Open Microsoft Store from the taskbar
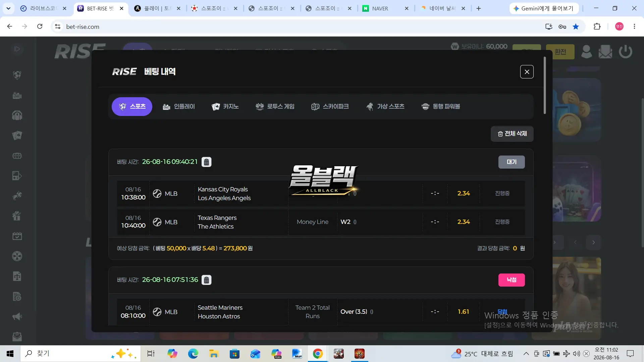 (234, 354)
